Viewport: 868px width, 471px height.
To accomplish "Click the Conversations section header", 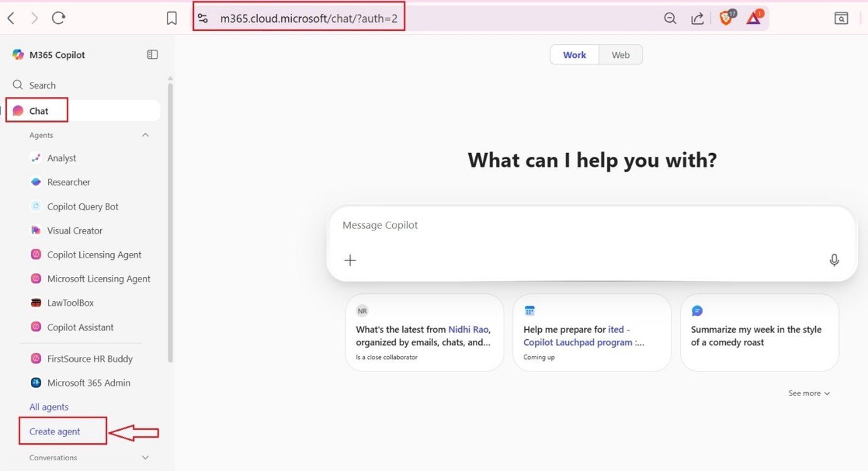I will tap(53, 458).
